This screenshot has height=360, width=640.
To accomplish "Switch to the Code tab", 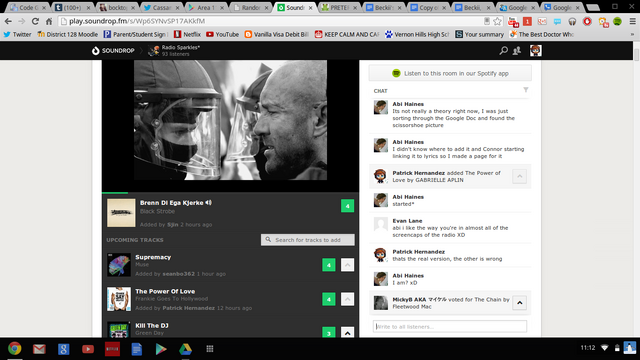I will point(28,7).
